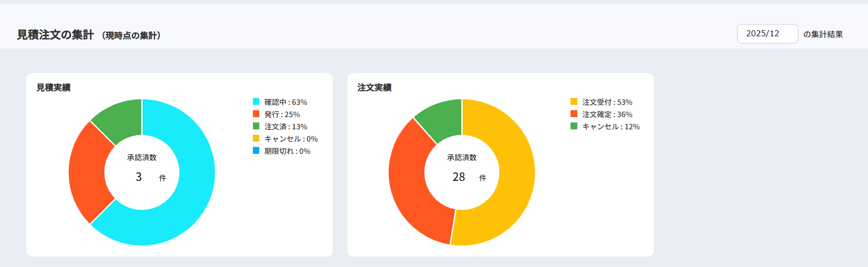The width and height of the screenshot is (868, 267).
Task: Toggle キャンセル: 0% legend entry in 見積実績
Action: click(x=291, y=139)
